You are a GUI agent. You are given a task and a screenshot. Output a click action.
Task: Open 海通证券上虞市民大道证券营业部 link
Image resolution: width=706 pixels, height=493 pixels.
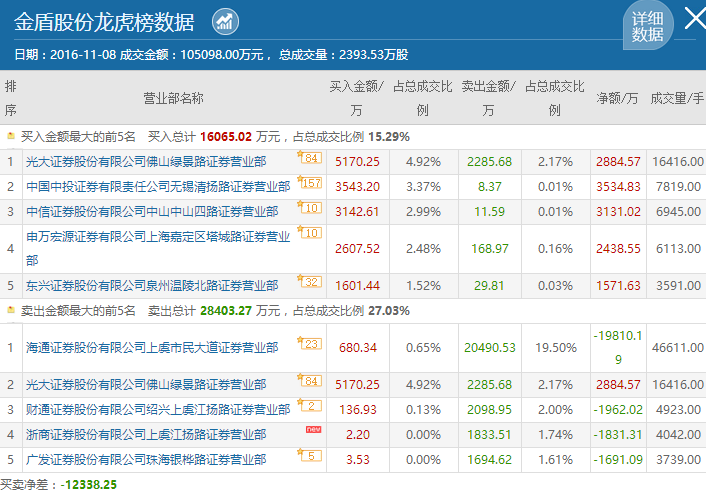coord(152,348)
